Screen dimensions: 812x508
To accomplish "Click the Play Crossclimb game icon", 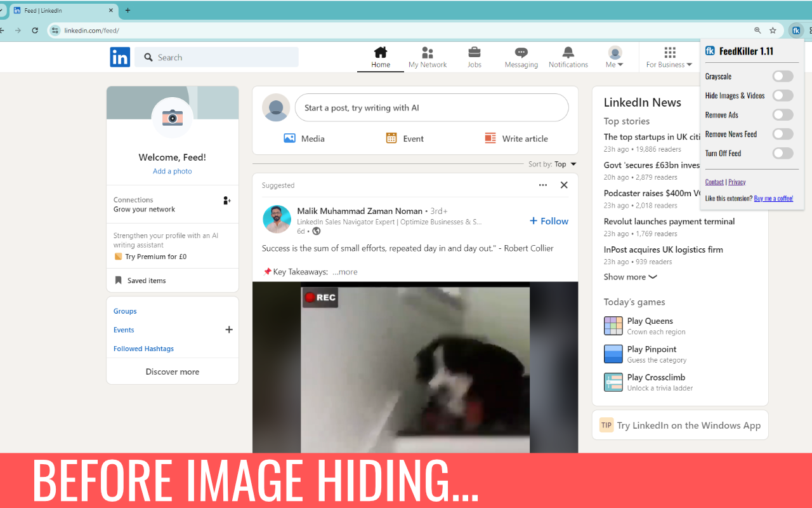I will pos(613,382).
